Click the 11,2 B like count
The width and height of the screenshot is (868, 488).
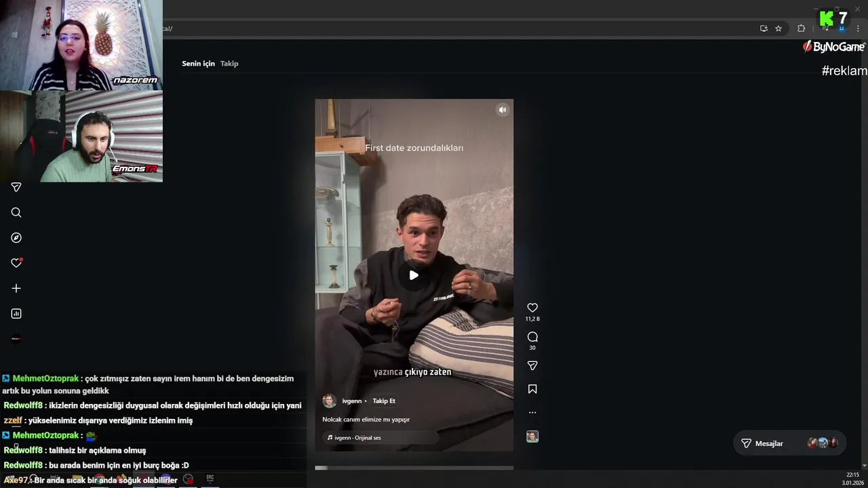(532, 319)
